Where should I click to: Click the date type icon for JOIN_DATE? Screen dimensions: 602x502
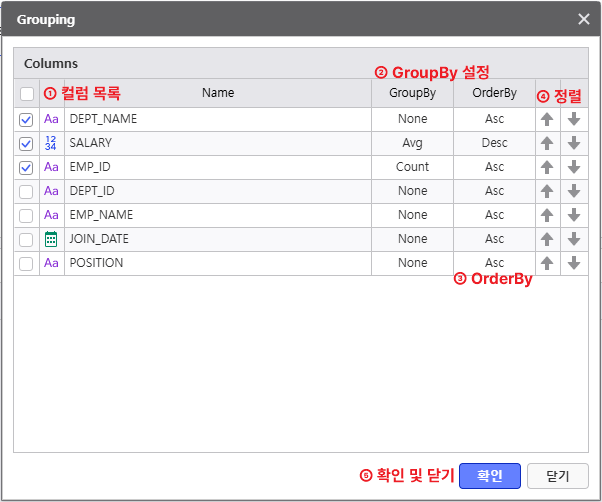[x=52, y=239]
